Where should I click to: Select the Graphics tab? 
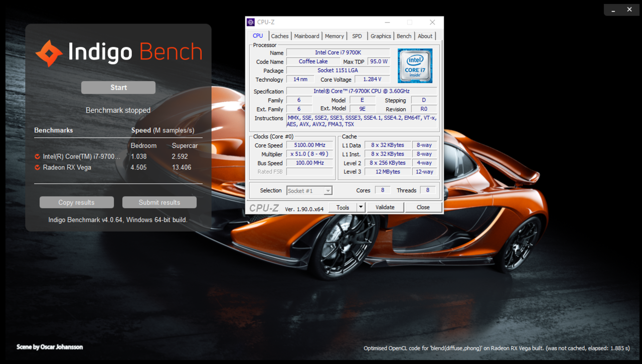coord(381,36)
